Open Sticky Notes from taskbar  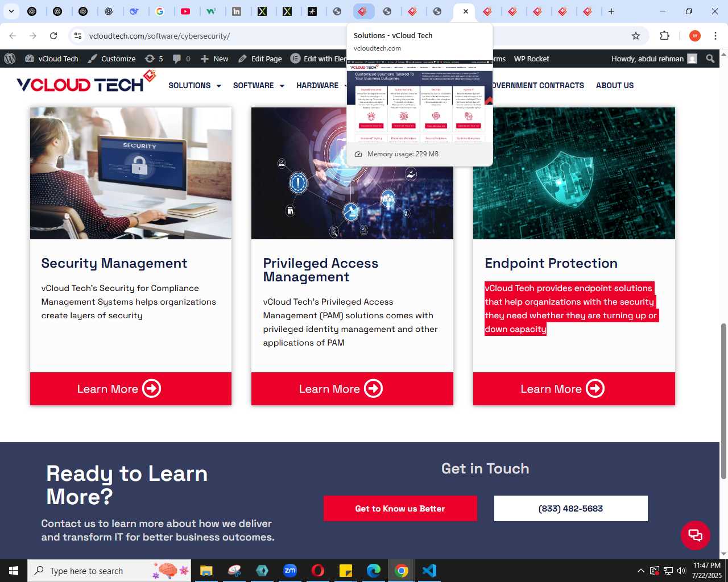click(346, 571)
